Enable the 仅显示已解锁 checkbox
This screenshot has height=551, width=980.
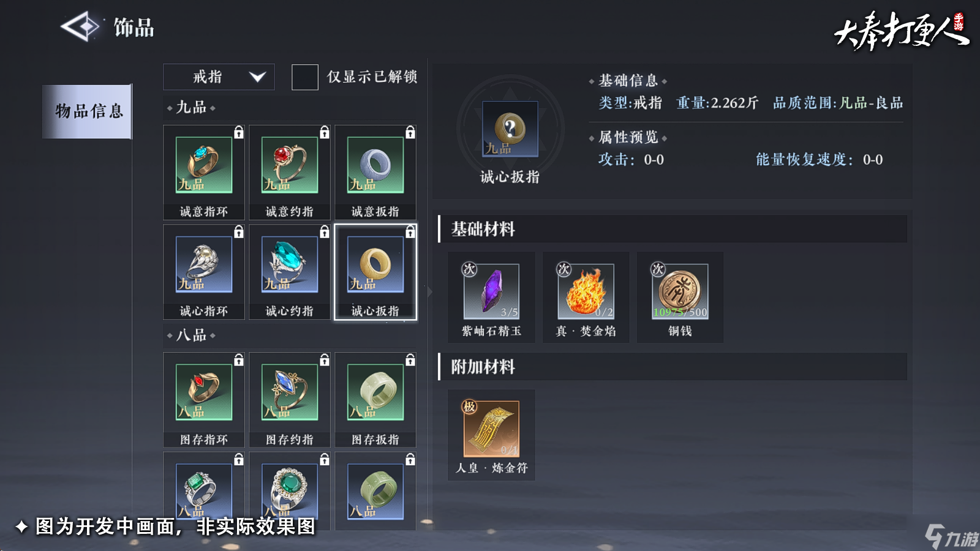[x=304, y=77]
